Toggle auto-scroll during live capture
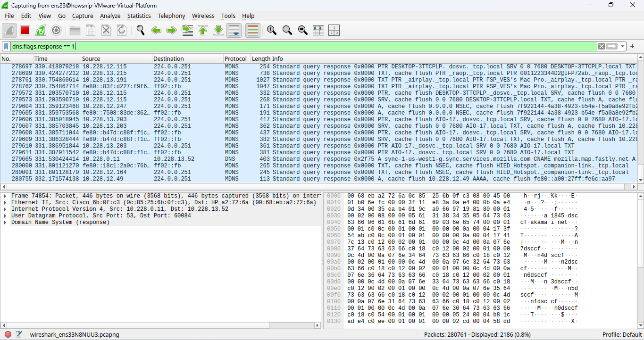The width and height of the screenshot is (644, 340). (234, 31)
